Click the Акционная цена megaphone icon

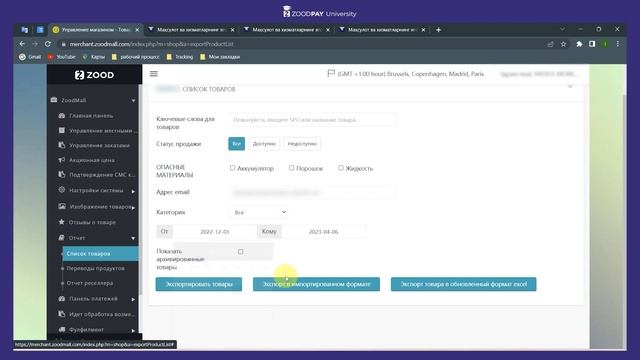pos(62,160)
